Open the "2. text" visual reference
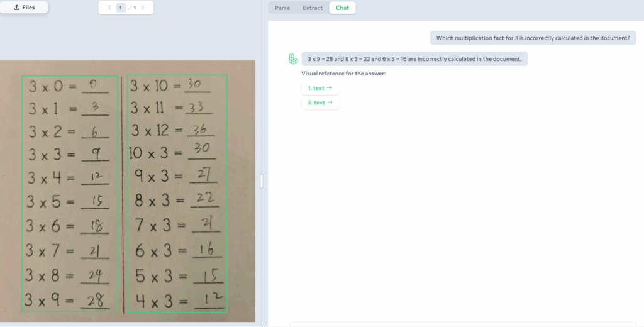The height and width of the screenshot is (327, 644). pyautogui.click(x=319, y=103)
